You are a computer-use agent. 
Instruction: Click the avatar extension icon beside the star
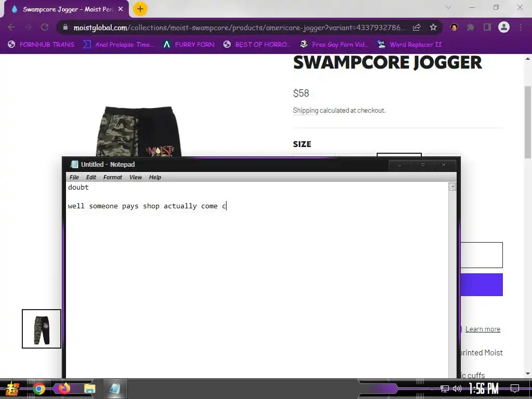pyautogui.click(x=454, y=27)
